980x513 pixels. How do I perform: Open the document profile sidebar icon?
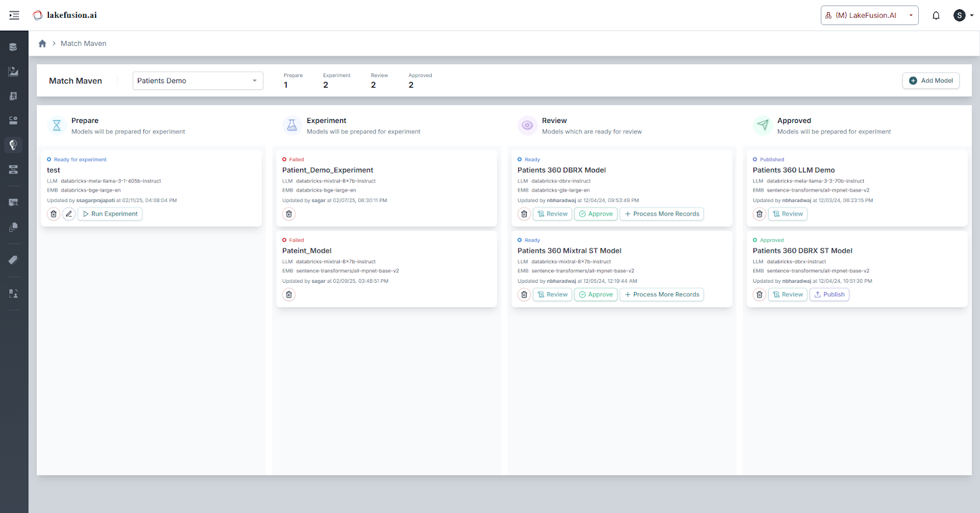[x=13, y=96]
